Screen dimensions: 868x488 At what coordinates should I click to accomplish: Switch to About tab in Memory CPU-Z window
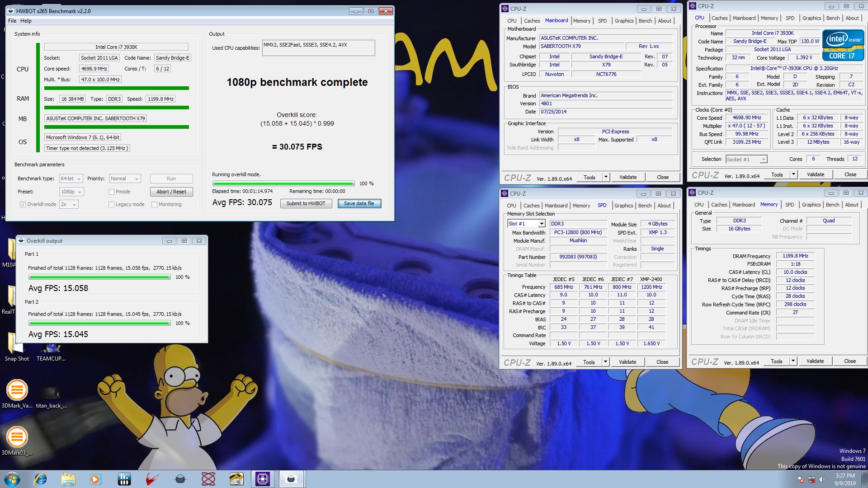pos(851,205)
